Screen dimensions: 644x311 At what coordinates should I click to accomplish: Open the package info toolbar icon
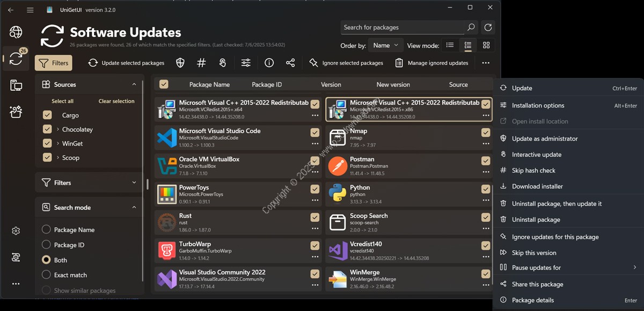(269, 63)
